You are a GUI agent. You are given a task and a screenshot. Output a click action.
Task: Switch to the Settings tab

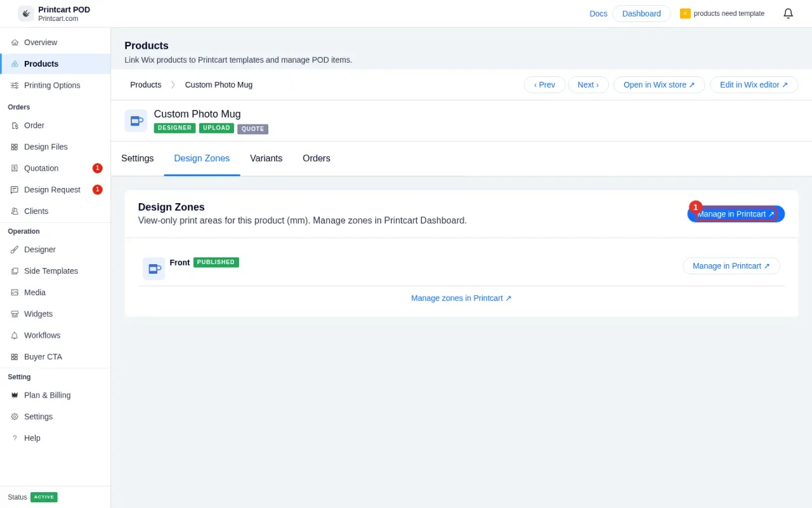(x=138, y=159)
